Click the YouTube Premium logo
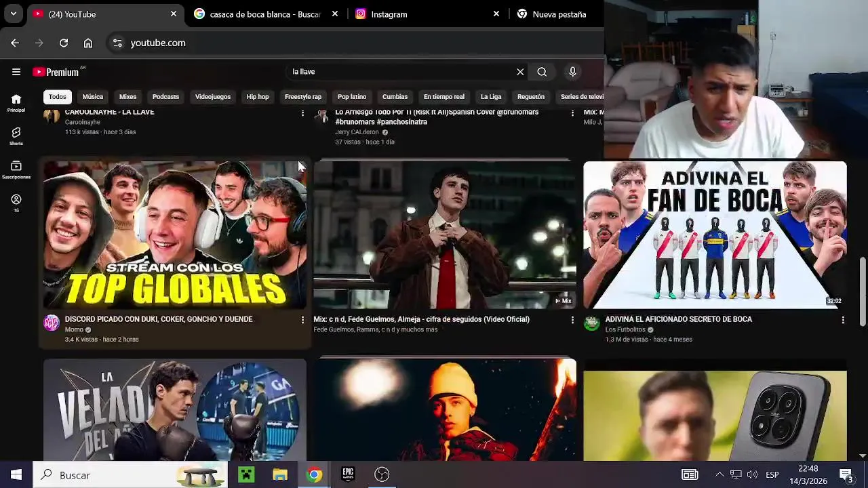Screen dimensions: 868x488 point(56,72)
